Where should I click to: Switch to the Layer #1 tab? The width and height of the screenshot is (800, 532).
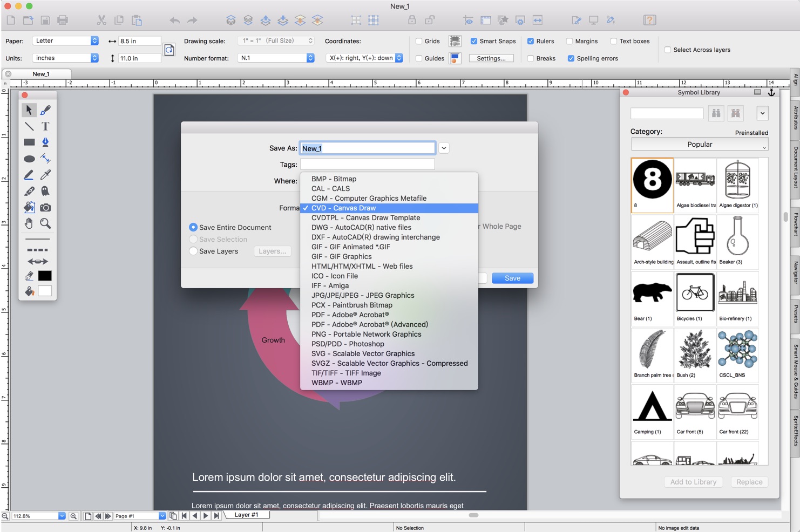(246, 515)
